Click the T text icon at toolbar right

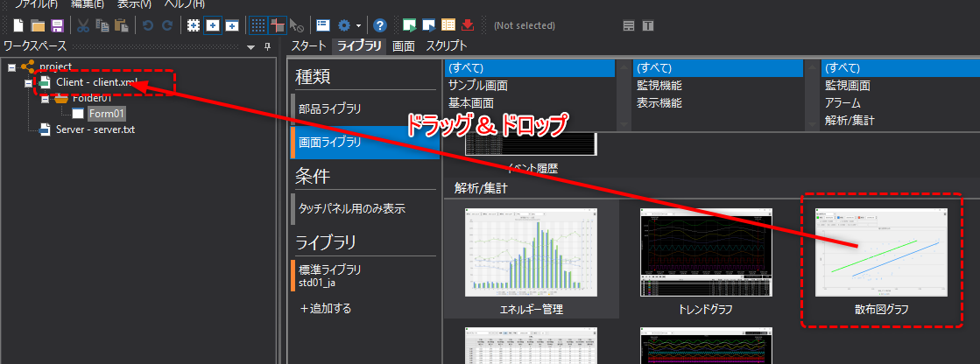point(648,25)
